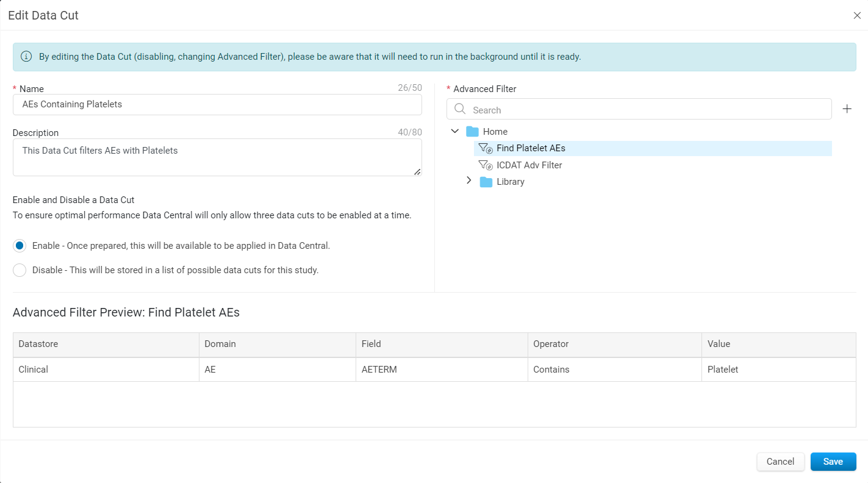Click the plus icon to add Advanced Filter

tap(847, 109)
